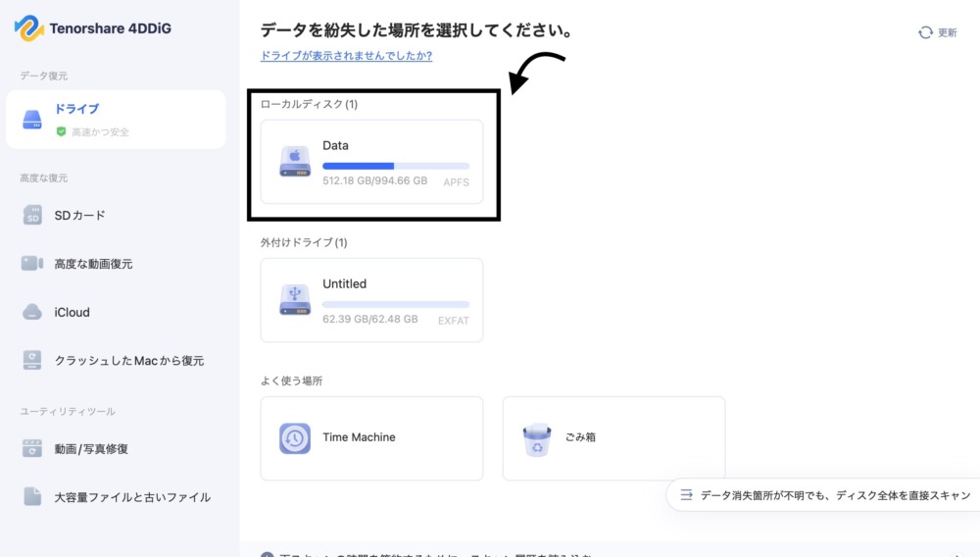Screen dimensions: 980x557
Task: Click the EXFAT format label
Action: (453, 321)
